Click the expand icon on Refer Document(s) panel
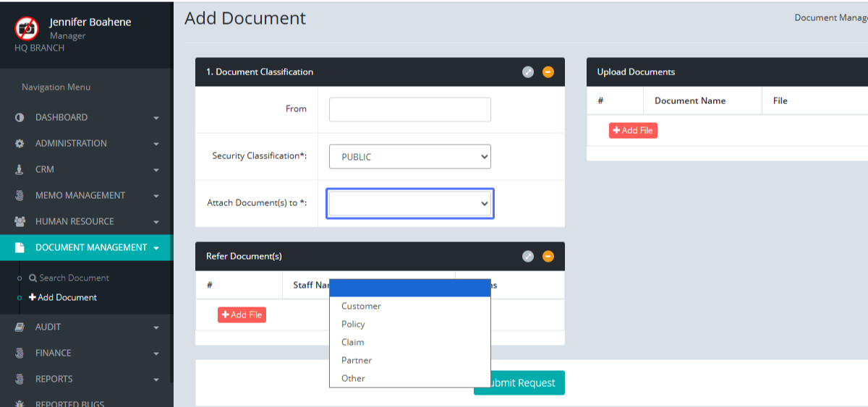The width and height of the screenshot is (868, 407). tap(528, 257)
